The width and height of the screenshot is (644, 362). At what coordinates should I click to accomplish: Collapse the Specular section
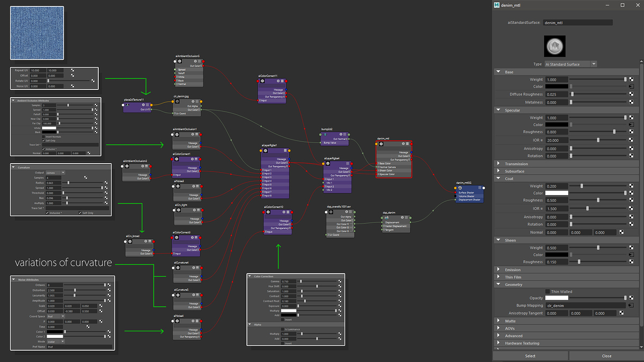[x=499, y=110]
